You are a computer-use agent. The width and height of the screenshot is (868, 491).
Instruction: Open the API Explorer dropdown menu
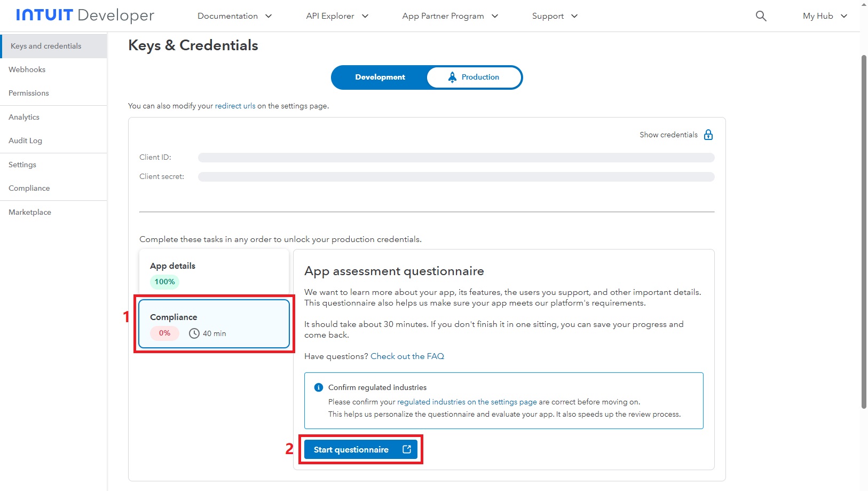[x=337, y=16]
